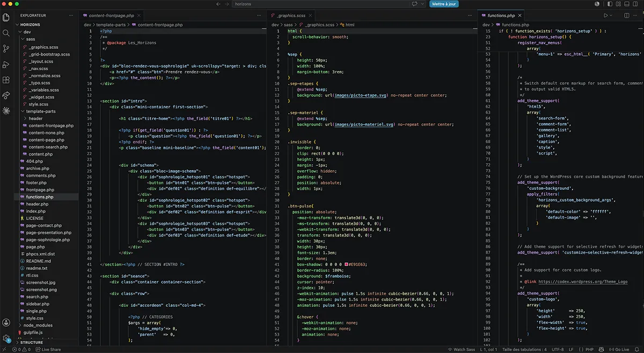Run the file with the play icon
The image size is (644, 353).
(x=606, y=16)
